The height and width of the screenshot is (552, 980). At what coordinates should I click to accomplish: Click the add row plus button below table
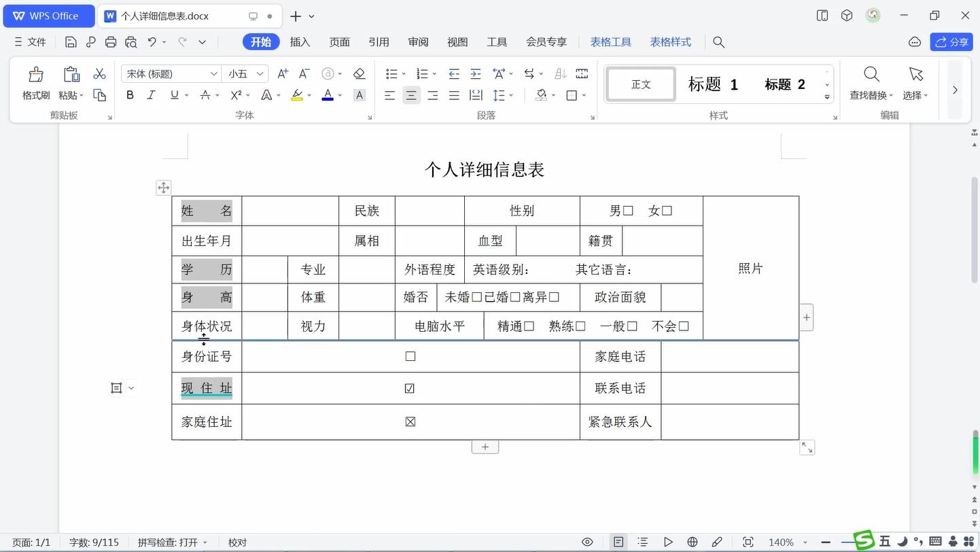485,447
